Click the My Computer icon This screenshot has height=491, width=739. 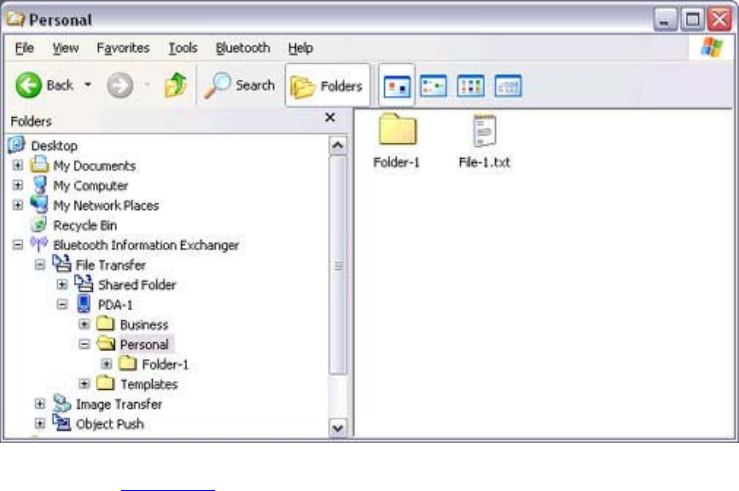click(40, 185)
